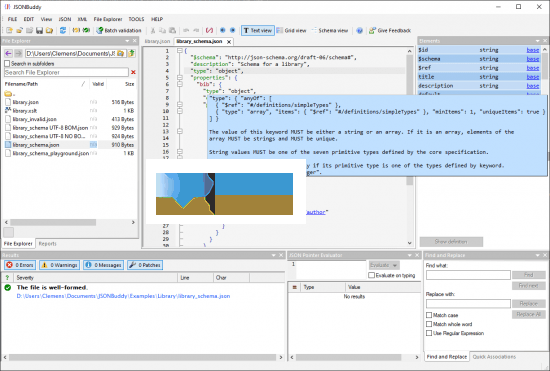Switch to Schema view
This screenshot has height=371, width=550.
pyautogui.click(x=330, y=31)
